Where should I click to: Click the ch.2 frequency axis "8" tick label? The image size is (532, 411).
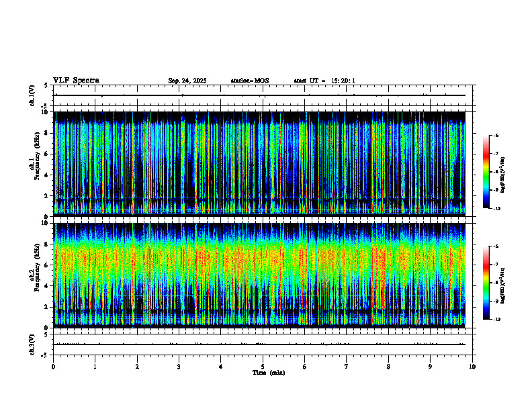tap(47, 244)
